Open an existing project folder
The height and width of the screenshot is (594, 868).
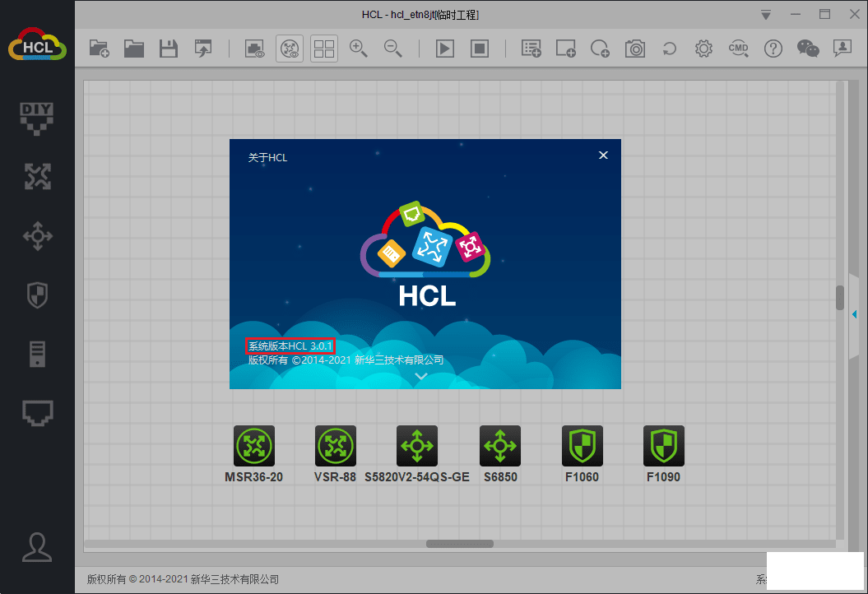(x=134, y=49)
